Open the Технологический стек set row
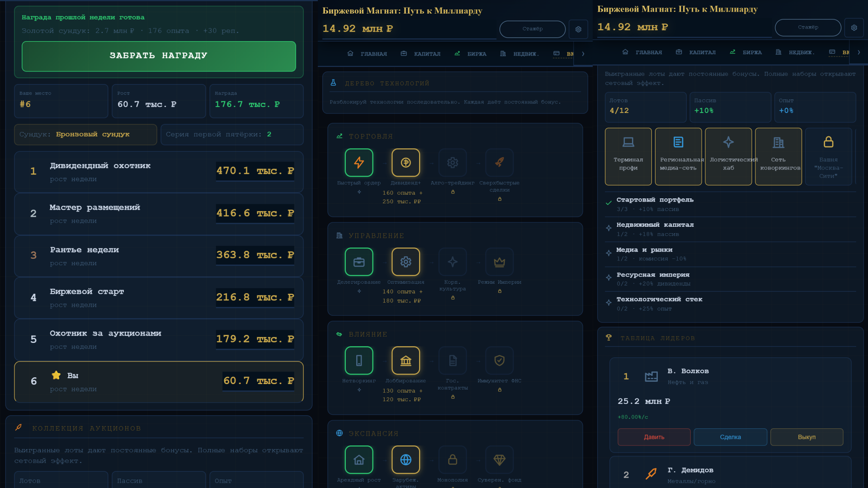 pyautogui.click(x=730, y=304)
